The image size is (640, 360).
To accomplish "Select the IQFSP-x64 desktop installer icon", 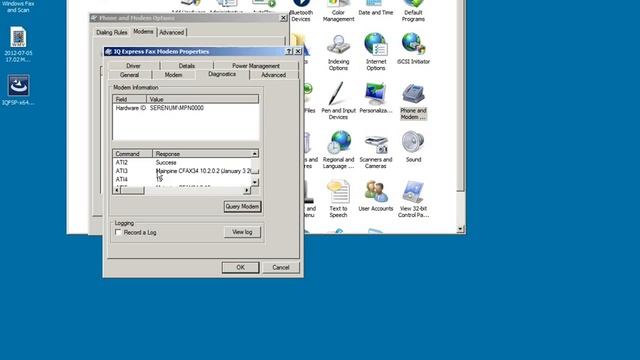I will [x=18, y=90].
